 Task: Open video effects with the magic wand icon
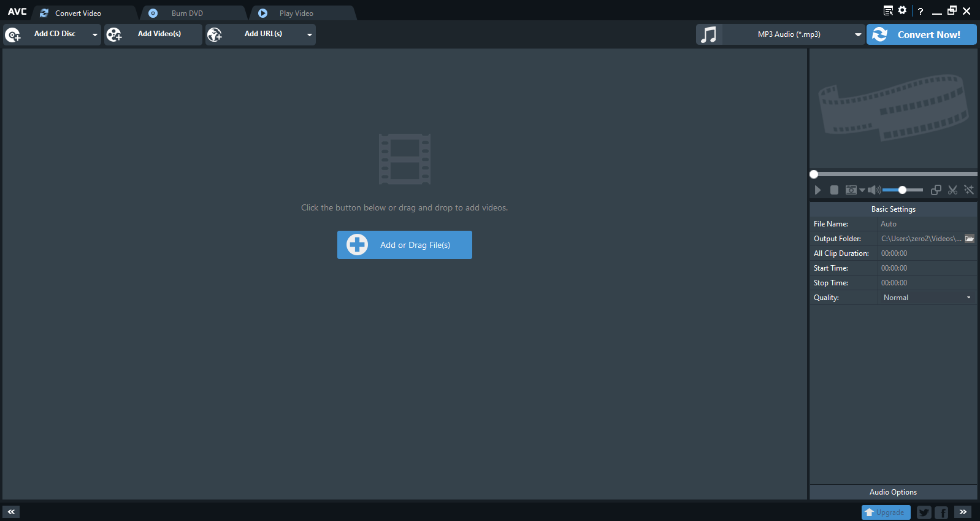point(969,190)
